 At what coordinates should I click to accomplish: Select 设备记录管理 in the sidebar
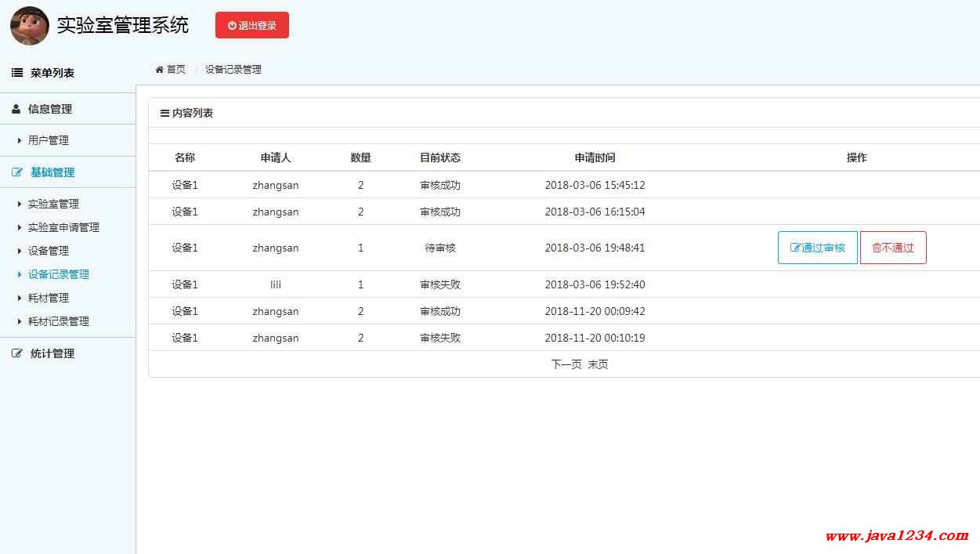(x=59, y=274)
